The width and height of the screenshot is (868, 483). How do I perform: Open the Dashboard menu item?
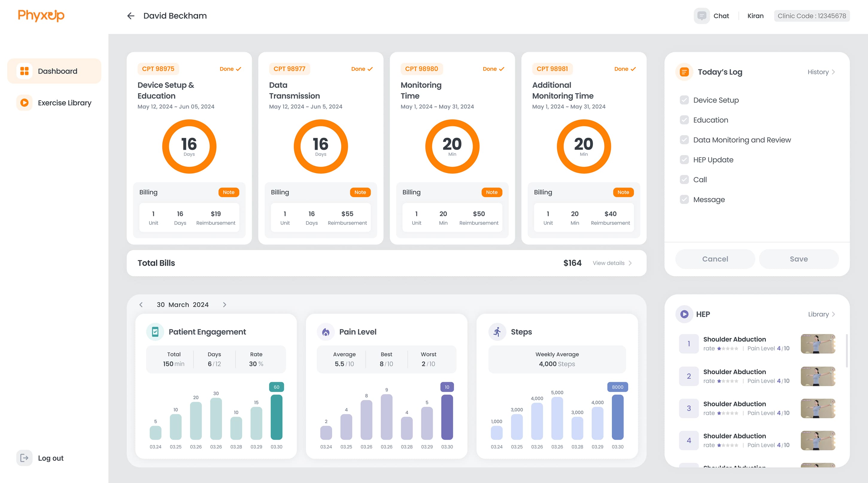point(54,71)
